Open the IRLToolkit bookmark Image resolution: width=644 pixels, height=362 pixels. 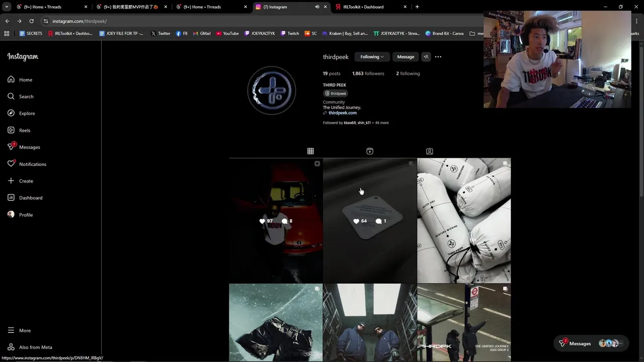(70, 34)
